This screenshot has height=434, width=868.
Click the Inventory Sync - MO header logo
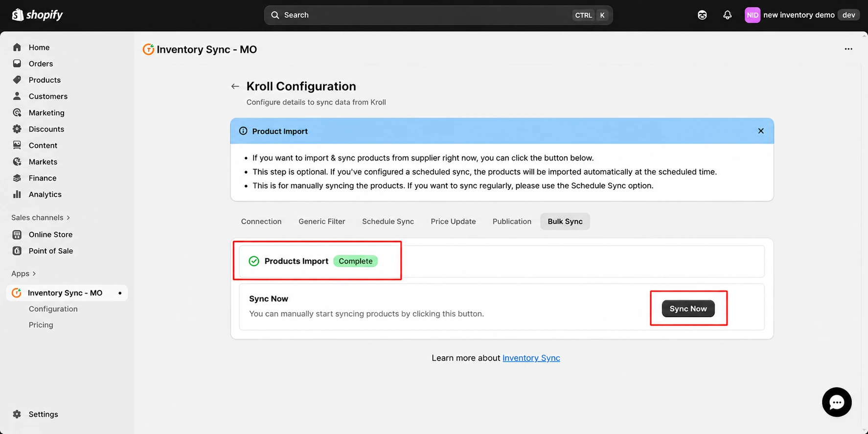(x=148, y=49)
